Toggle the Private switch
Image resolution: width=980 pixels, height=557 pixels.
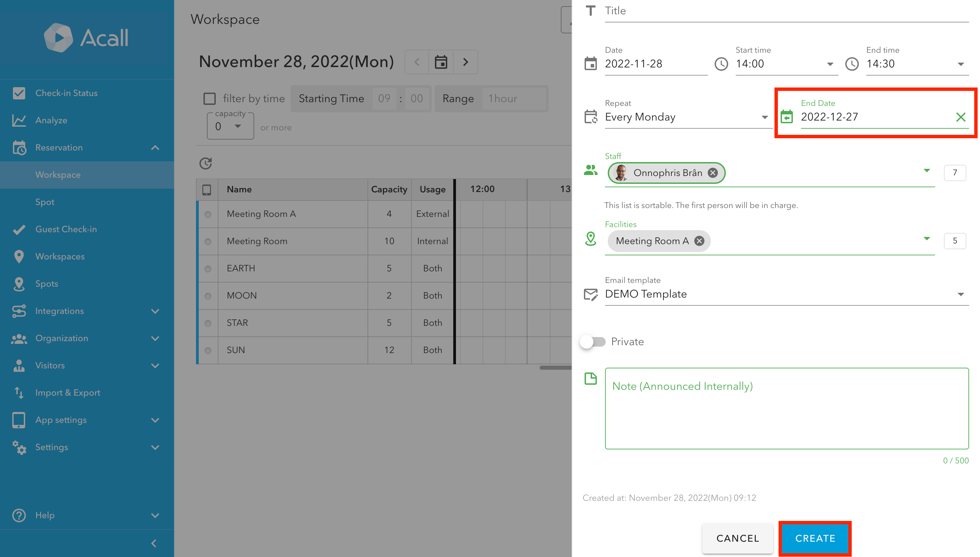[x=592, y=341]
